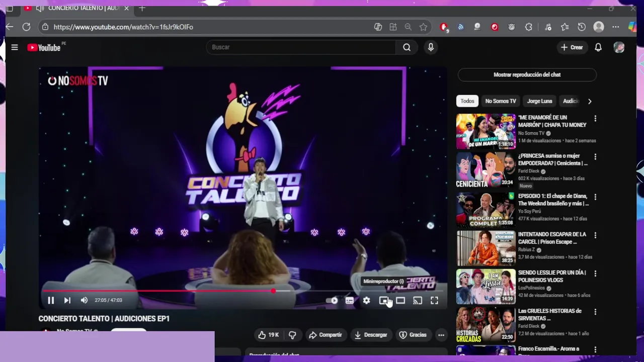
Task: Select the Todos filter chip
Action: (467, 101)
